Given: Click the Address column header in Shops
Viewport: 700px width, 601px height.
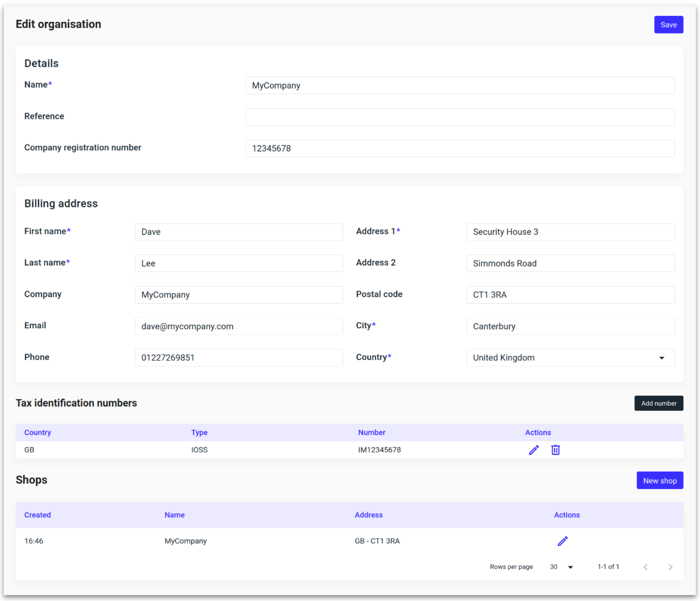Looking at the screenshot, I should [369, 515].
